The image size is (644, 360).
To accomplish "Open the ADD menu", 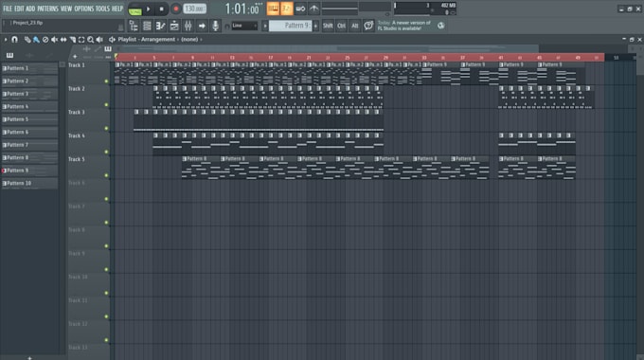I will point(30,9).
